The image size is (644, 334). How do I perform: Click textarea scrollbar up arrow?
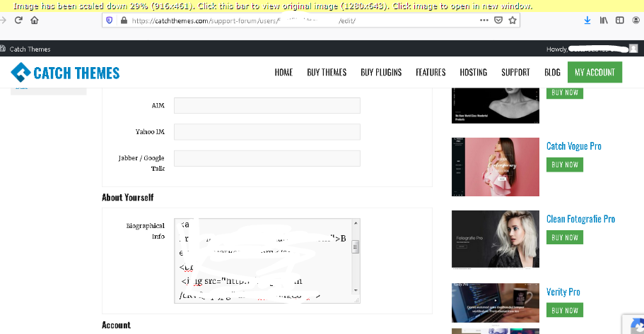[356, 223]
